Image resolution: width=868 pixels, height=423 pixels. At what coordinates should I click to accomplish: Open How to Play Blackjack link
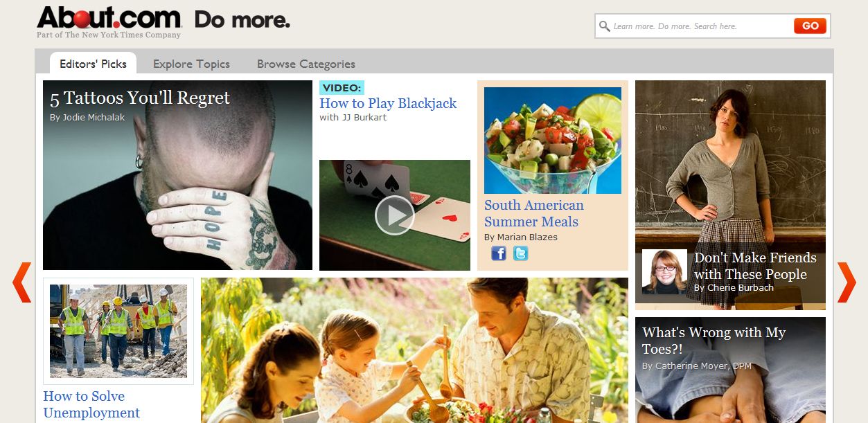pyautogui.click(x=388, y=103)
